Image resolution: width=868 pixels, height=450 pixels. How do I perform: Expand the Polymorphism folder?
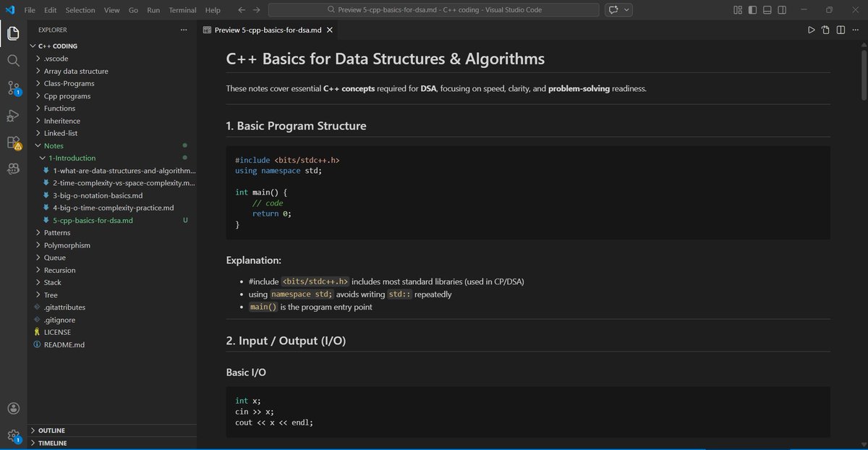pos(112,245)
